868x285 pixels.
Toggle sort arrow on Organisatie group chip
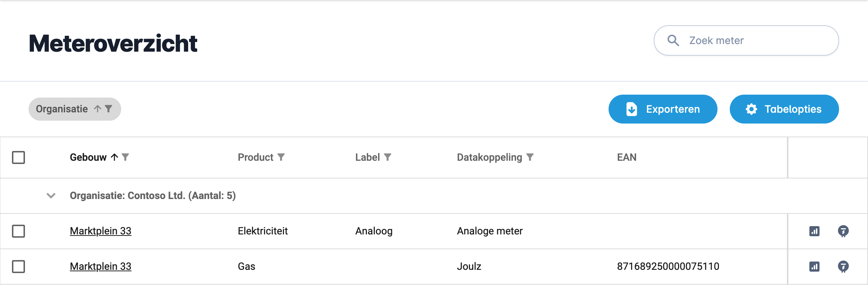pyautogui.click(x=98, y=109)
